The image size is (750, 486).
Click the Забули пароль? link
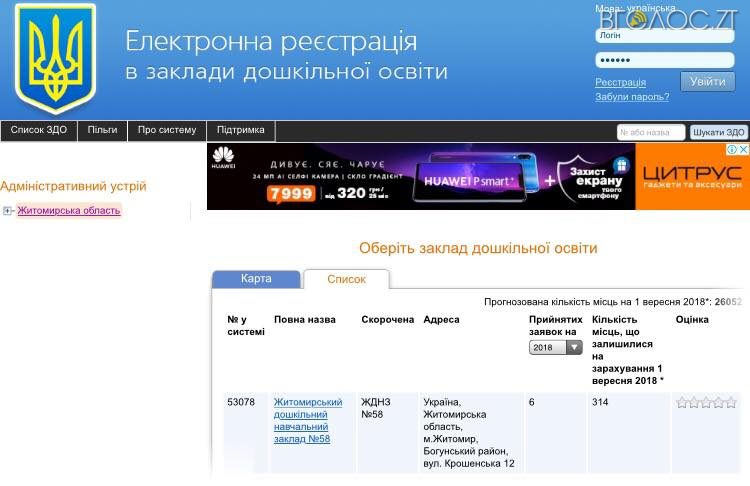[x=631, y=97]
